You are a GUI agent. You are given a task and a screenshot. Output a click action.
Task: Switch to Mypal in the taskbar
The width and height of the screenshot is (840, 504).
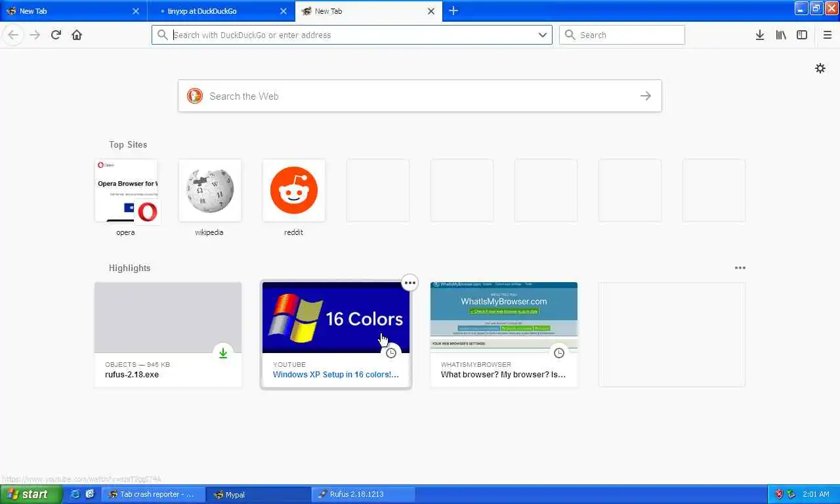(x=259, y=494)
